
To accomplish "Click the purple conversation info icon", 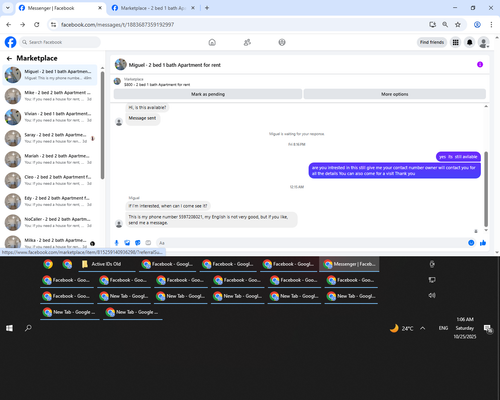I will point(480,64).
